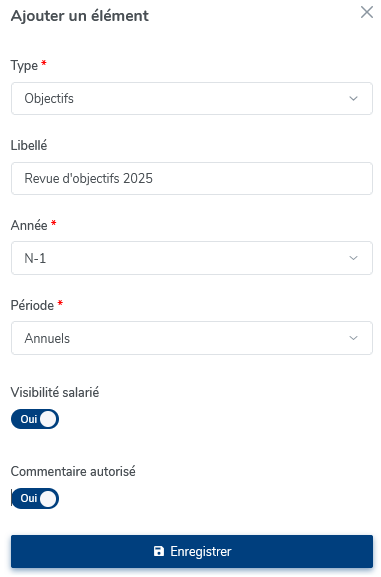
Task: Open the Type dropdown showing Objectifs
Action: coord(192,99)
